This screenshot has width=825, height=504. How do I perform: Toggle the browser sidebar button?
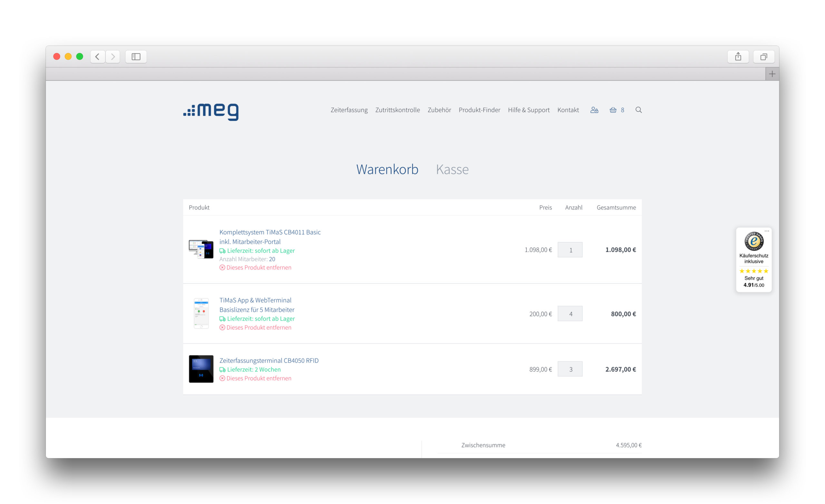point(136,57)
